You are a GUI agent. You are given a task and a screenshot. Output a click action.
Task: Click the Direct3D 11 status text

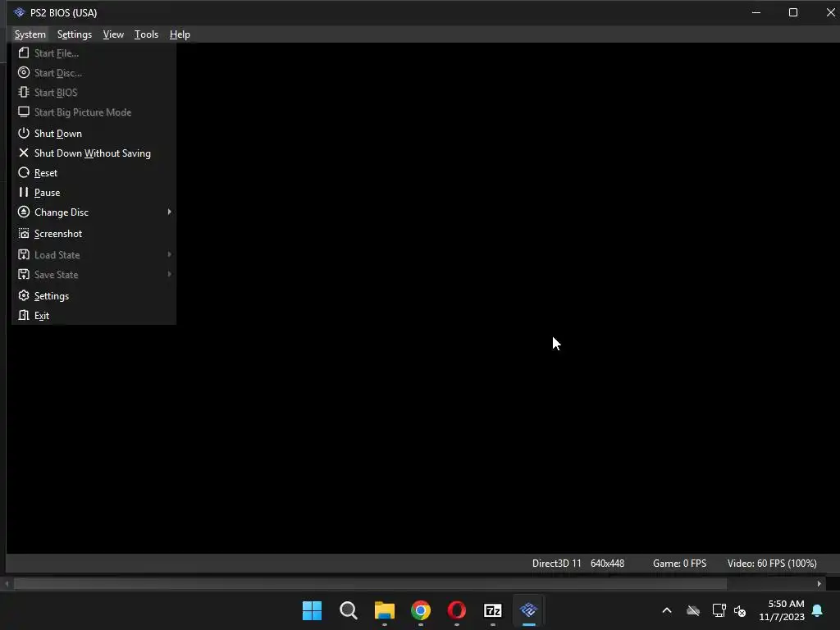click(x=557, y=563)
